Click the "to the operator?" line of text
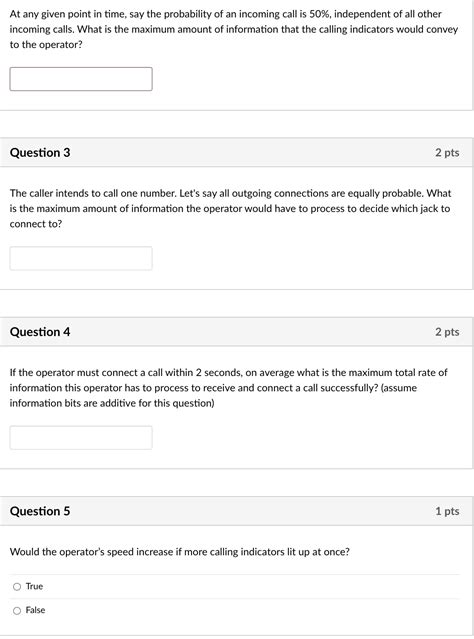Viewport: 474px width, 639px height. tap(46, 45)
